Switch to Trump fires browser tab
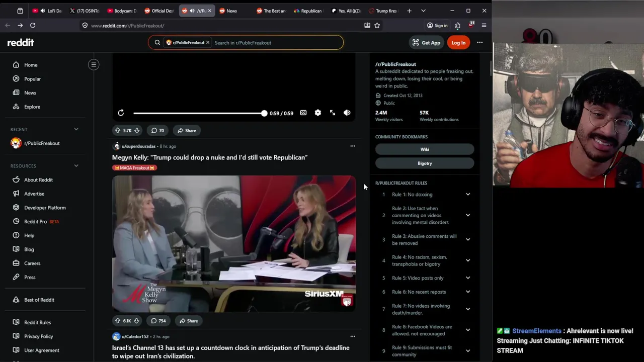Image resolution: width=644 pixels, height=362 pixels. coord(385,11)
